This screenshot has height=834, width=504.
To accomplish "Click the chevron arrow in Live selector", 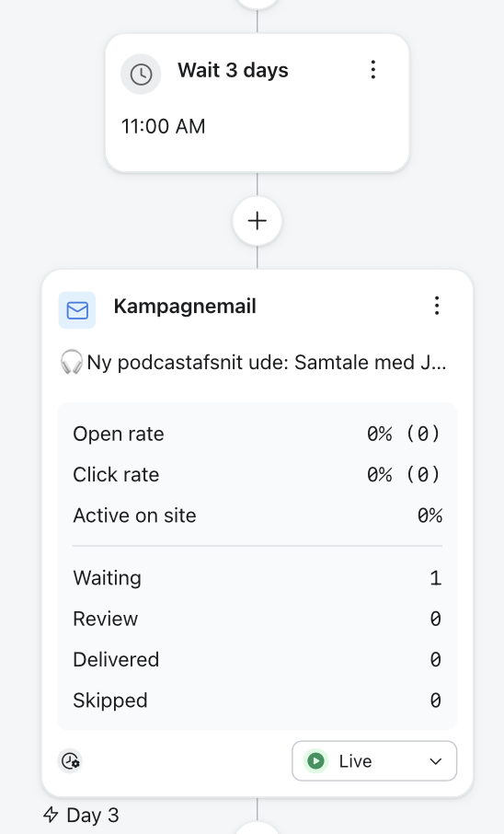I will [x=435, y=761].
